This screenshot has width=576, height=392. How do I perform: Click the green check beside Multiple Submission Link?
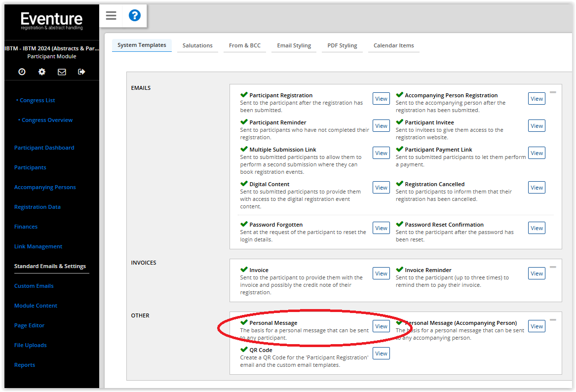tap(244, 149)
